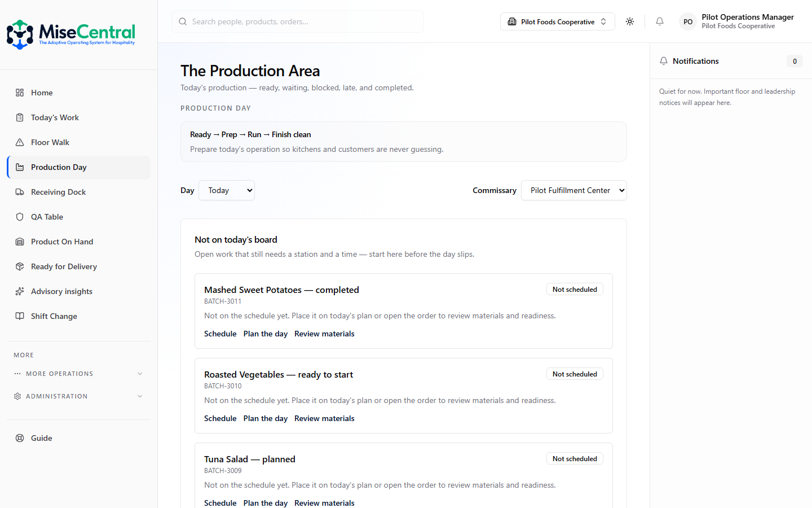Open Advisory insights
Image resolution: width=812 pixels, height=508 pixels.
coord(79,291)
